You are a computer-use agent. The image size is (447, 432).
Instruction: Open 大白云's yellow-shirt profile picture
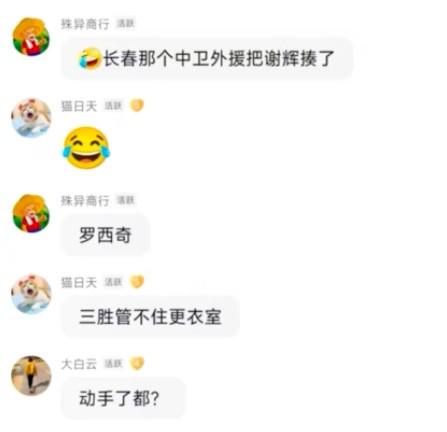[31, 376]
